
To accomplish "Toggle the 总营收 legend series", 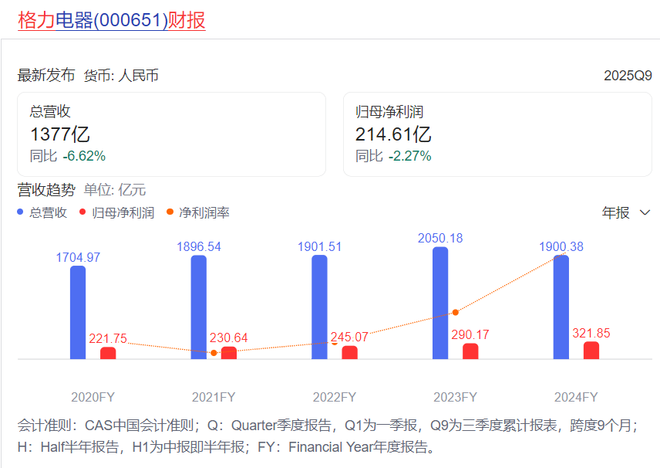I will click(x=48, y=212).
